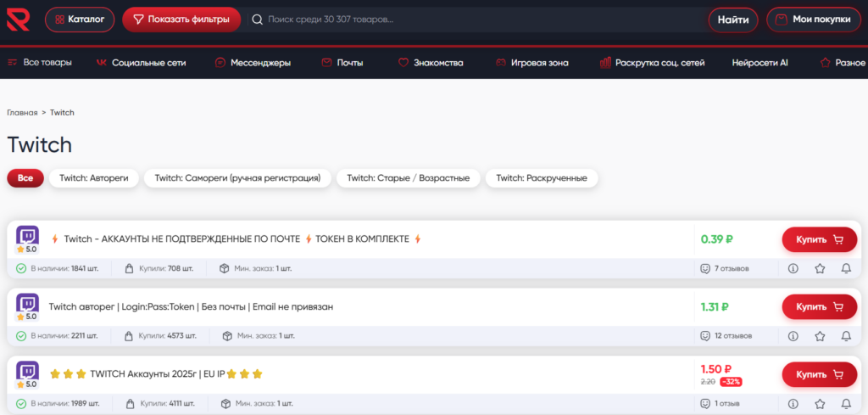Screen dimensions: 868x415
Task: Favorite the 1.50 ₽ product with star
Action: point(820,403)
